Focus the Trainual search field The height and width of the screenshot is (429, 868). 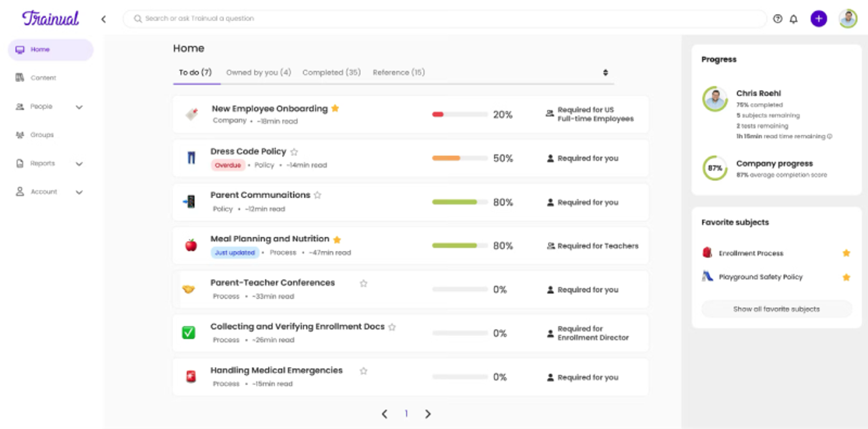[445, 18]
